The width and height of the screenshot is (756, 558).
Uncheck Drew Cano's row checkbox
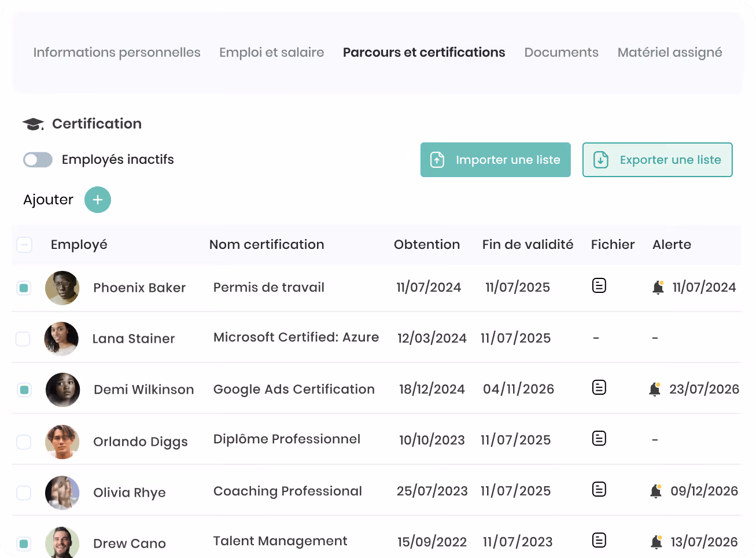24,544
